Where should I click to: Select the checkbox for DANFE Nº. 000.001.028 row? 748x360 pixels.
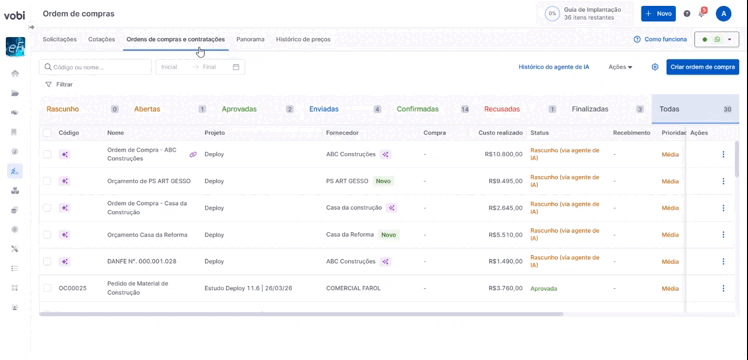(x=47, y=262)
